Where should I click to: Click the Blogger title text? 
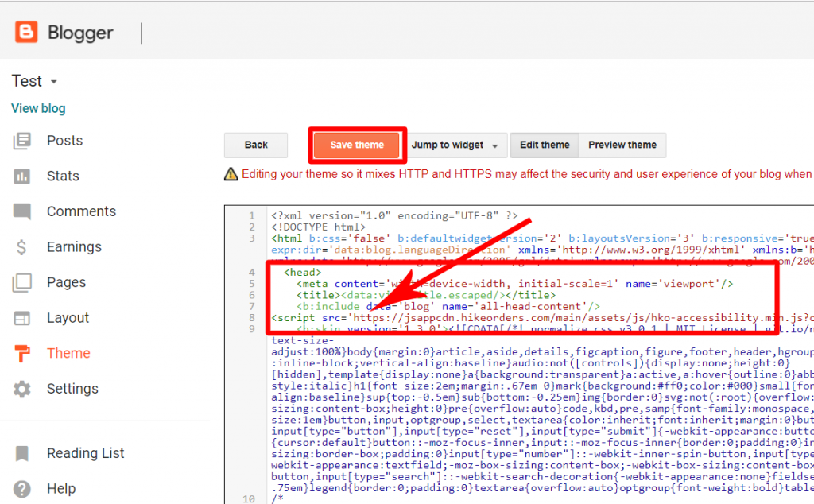(80, 33)
